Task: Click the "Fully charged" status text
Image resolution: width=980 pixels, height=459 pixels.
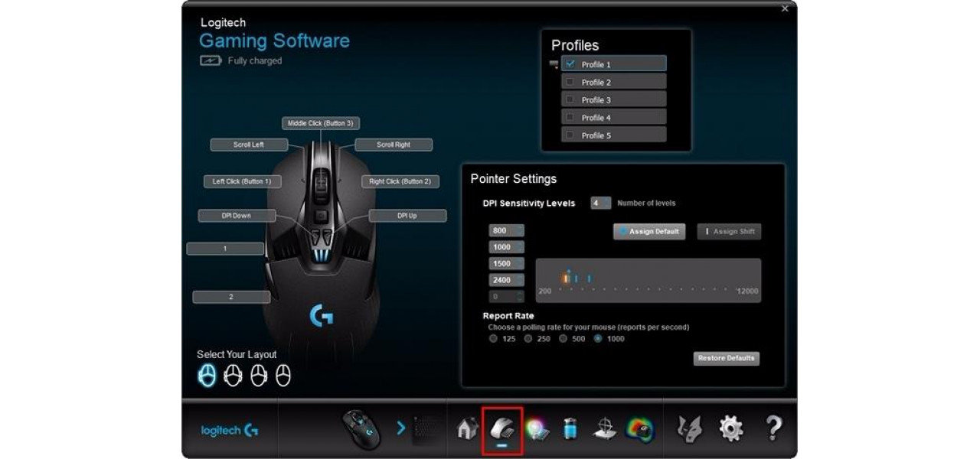Action: click(255, 60)
